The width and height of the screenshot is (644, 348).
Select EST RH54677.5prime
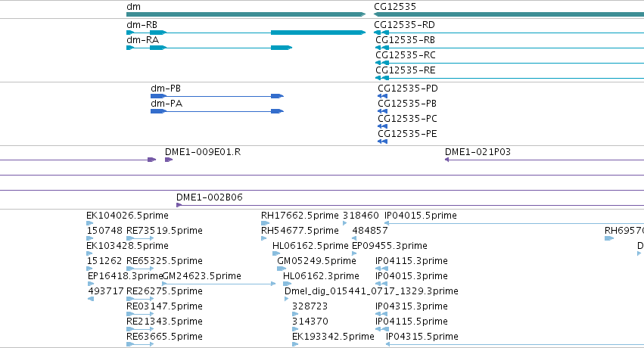tap(300, 231)
